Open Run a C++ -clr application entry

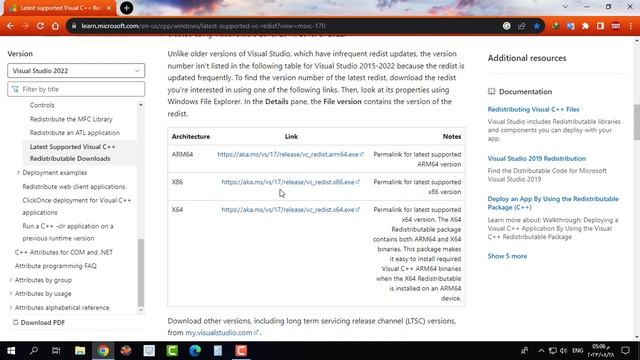pos(68,232)
